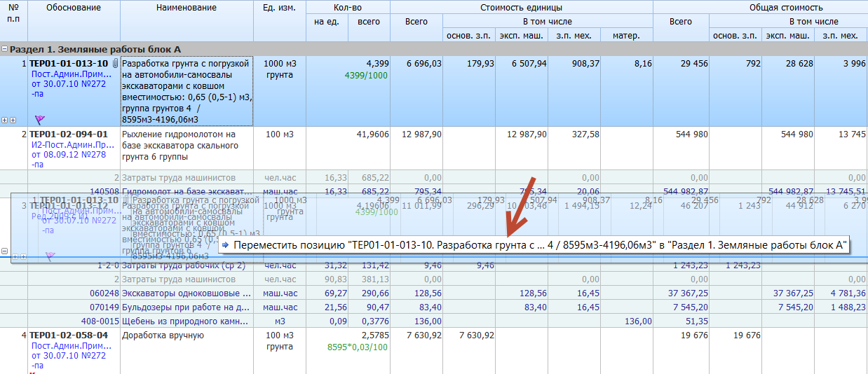The width and height of the screenshot is (868, 374).
Task: Click value 290,66 in Экскаваторы row
Action: [374, 293]
